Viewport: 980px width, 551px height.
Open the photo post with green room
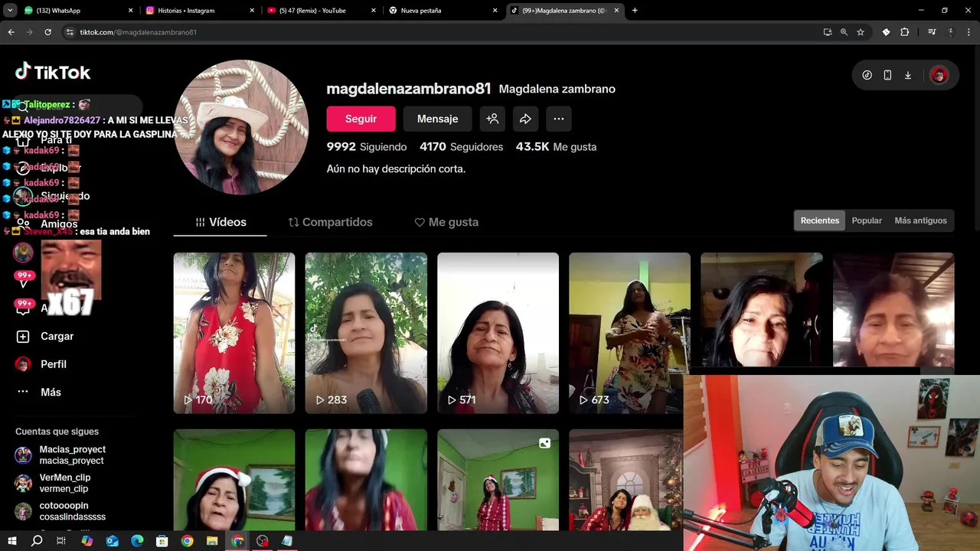coord(498,480)
